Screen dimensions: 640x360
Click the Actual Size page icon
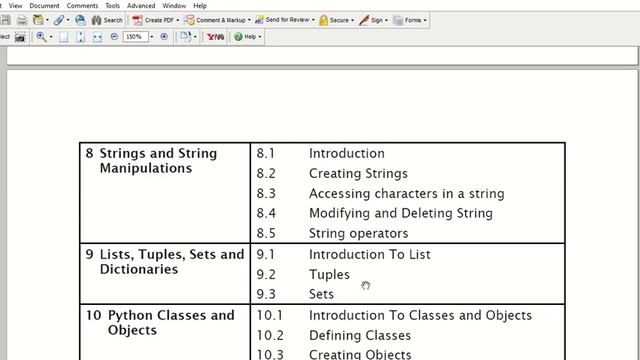click(64, 37)
